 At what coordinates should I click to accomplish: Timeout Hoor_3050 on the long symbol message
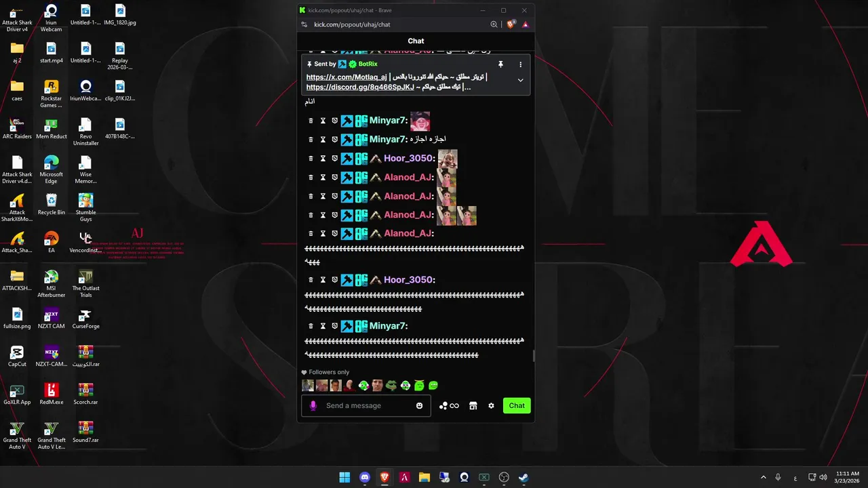click(323, 280)
